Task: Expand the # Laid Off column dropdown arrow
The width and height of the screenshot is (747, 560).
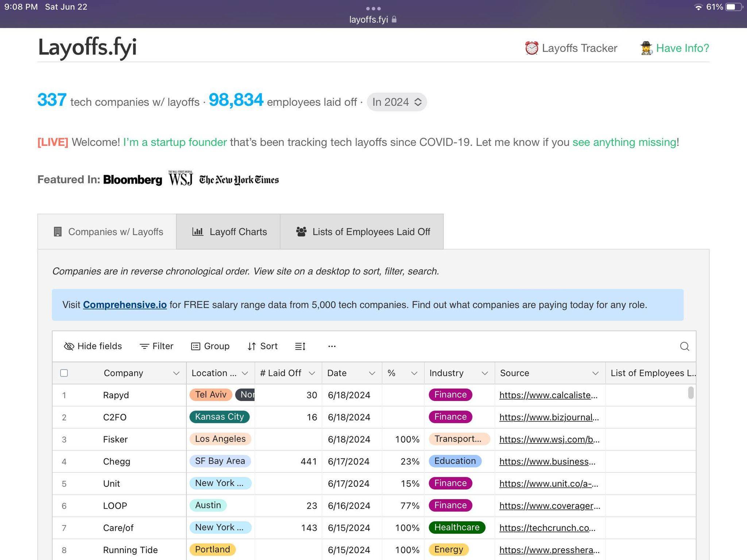Action: (x=312, y=373)
